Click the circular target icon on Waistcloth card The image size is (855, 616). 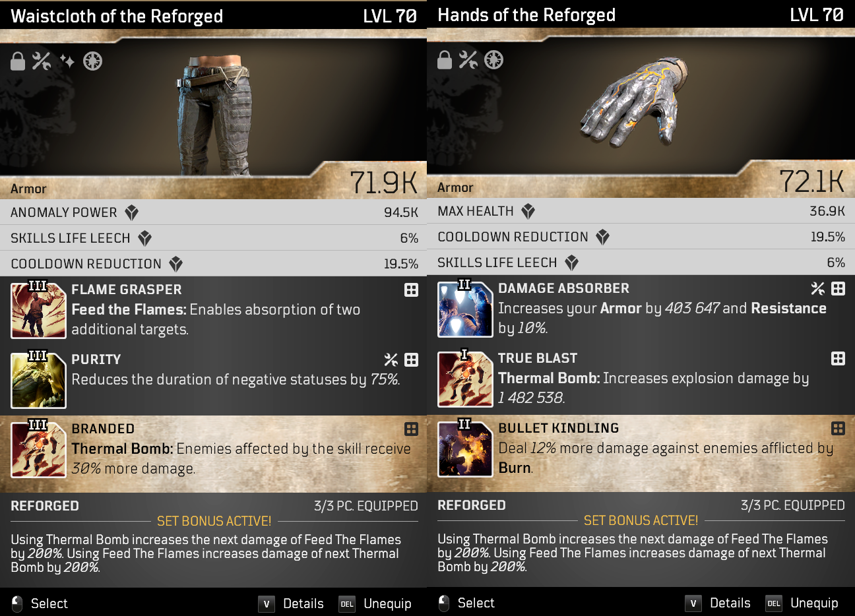tap(92, 61)
